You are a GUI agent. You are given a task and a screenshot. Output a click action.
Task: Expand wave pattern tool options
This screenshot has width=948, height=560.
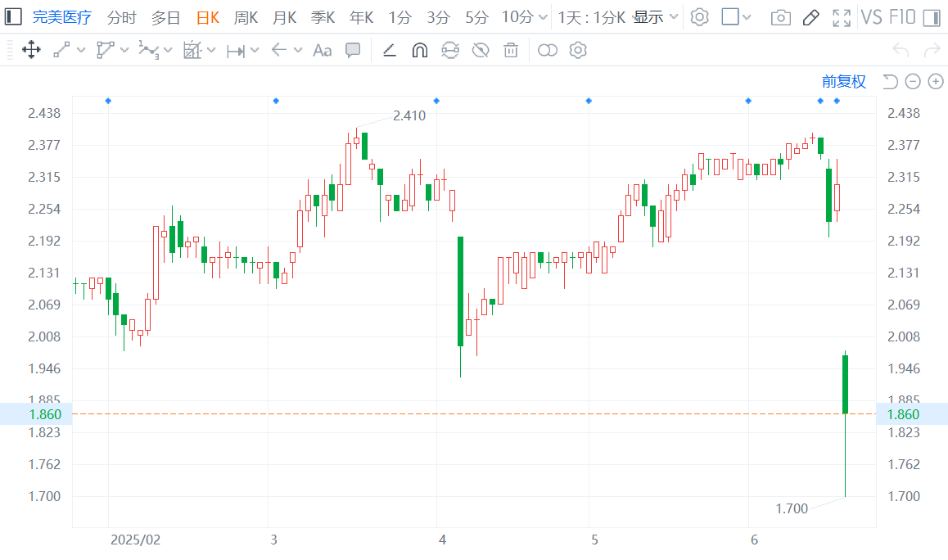click(168, 50)
